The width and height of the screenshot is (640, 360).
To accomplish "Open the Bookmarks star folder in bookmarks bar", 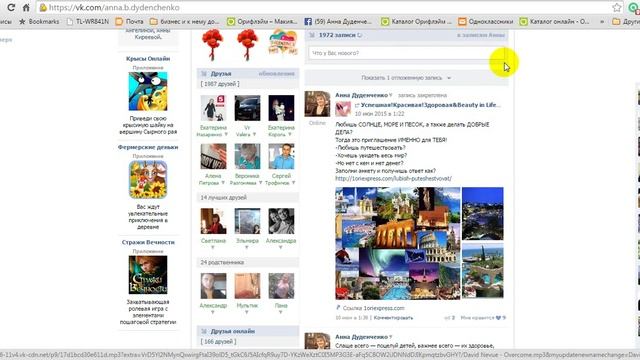I will [x=39, y=21].
